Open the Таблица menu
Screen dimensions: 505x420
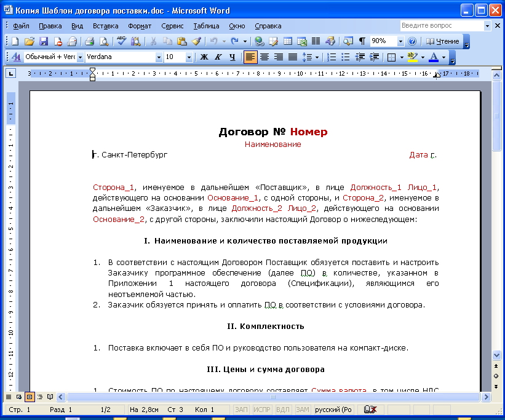pyautogui.click(x=206, y=26)
